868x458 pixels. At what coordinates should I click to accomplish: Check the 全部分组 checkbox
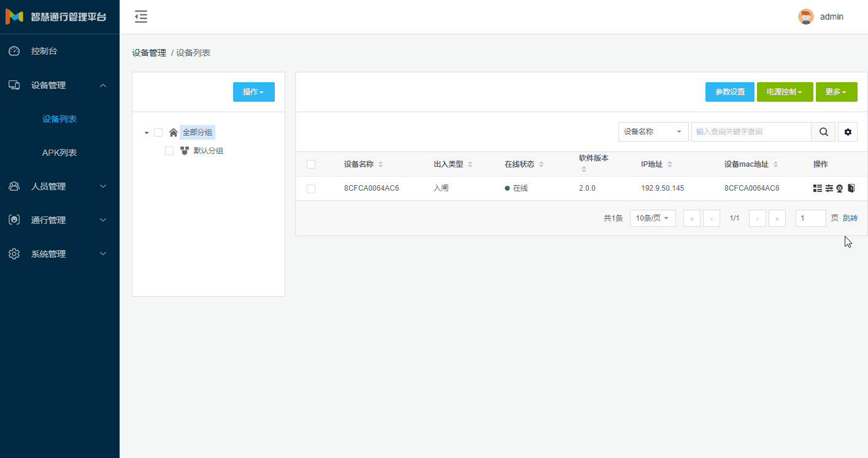(158, 132)
